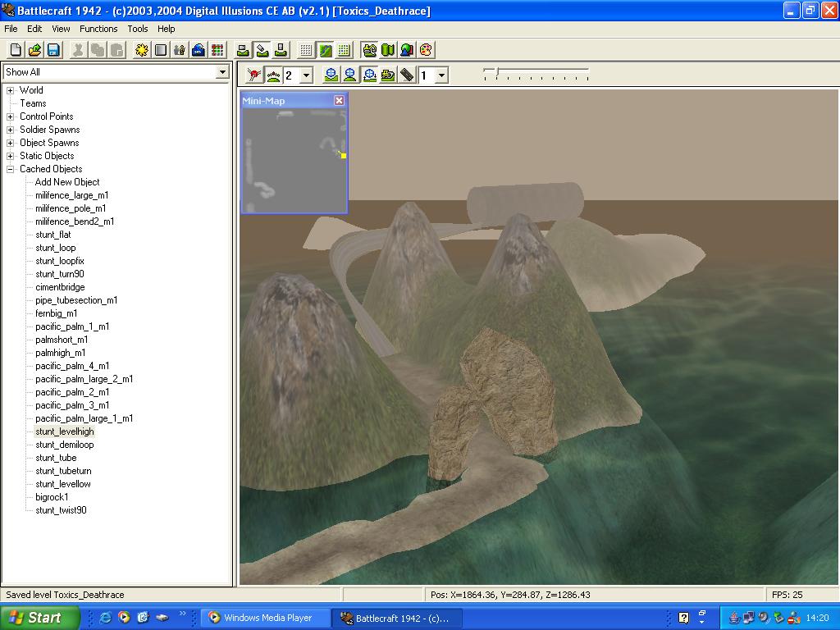
Task: Expand the Static Objects tree node
Action: point(10,156)
